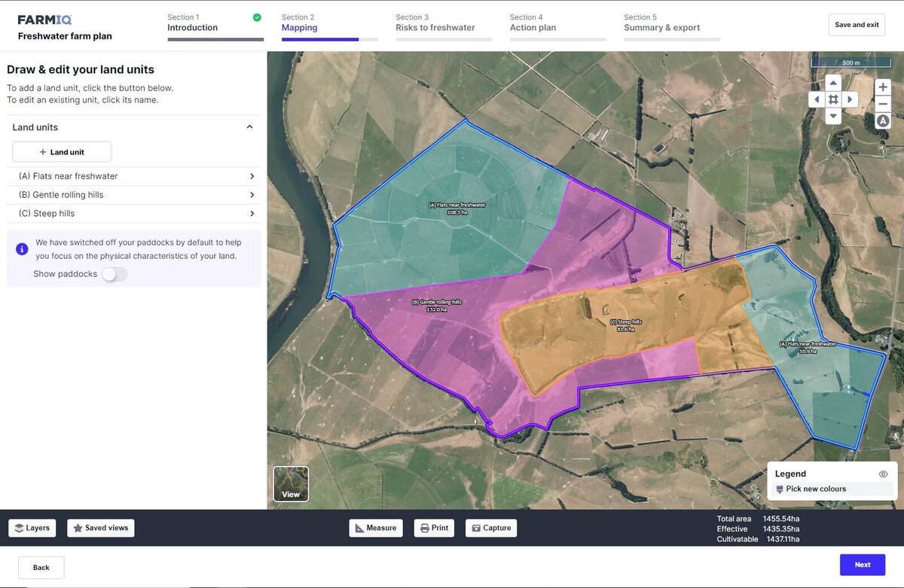Open the Measure tool
This screenshot has width=904, height=588.
375,528
